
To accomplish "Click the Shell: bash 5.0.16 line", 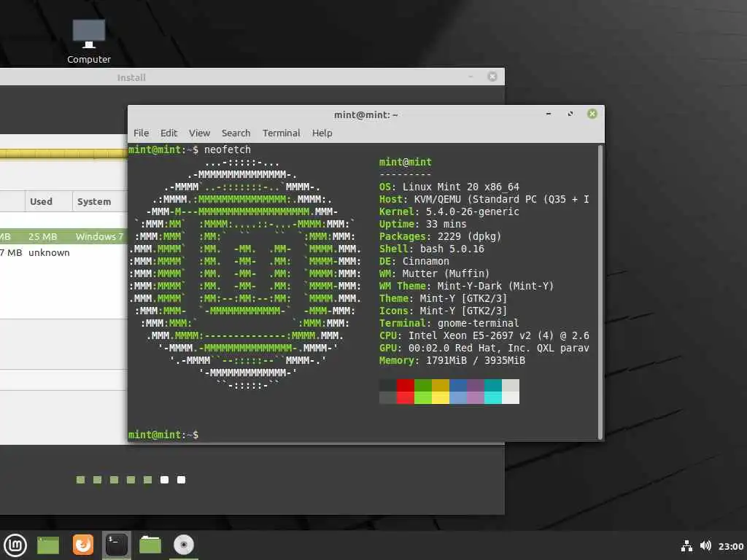I will (432, 249).
